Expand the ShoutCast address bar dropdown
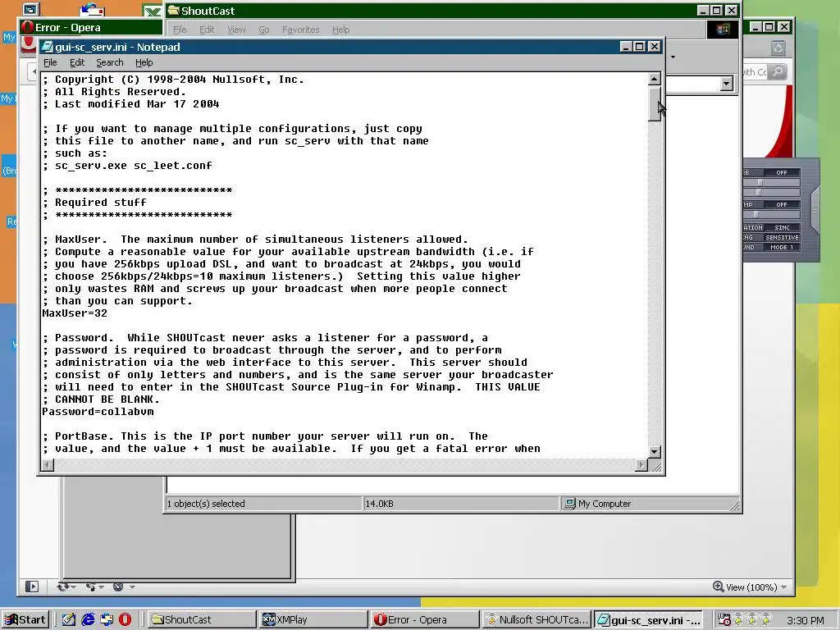Viewport: 840px width, 630px height. coord(727,84)
